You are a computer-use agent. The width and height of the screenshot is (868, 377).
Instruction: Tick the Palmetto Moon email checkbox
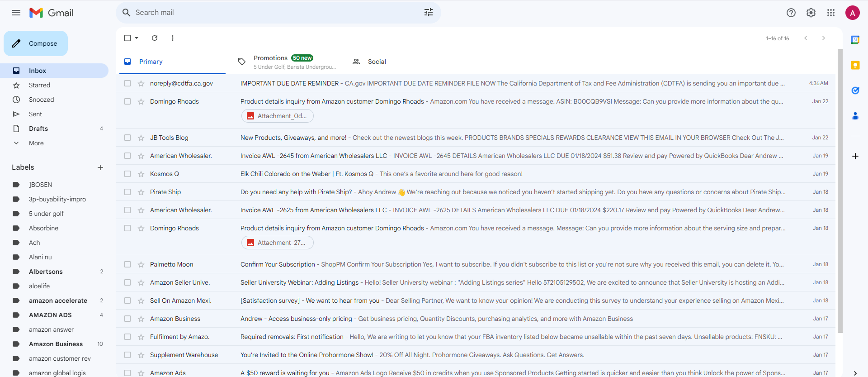click(127, 264)
